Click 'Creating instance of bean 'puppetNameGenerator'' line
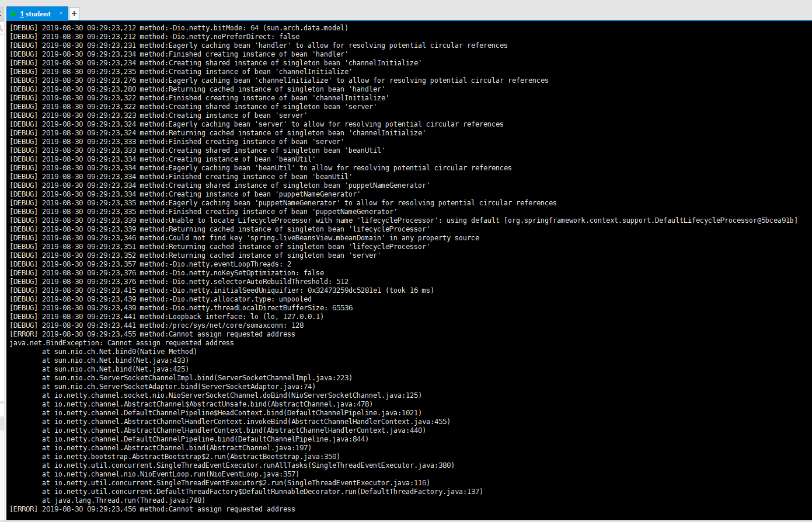This screenshot has height=522, width=812. tap(185, 194)
